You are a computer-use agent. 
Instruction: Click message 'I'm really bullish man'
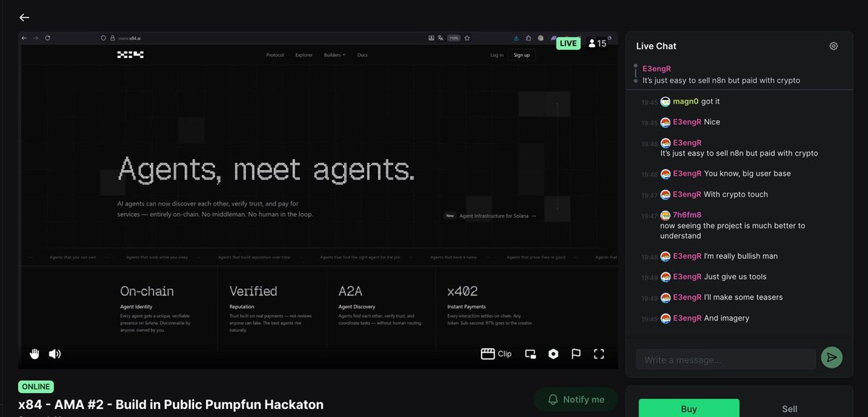(x=741, y=256)
